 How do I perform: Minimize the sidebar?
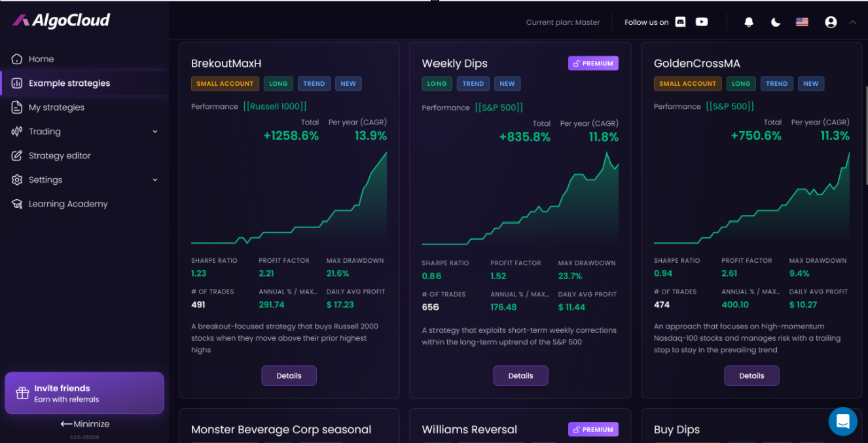[84, 424]
